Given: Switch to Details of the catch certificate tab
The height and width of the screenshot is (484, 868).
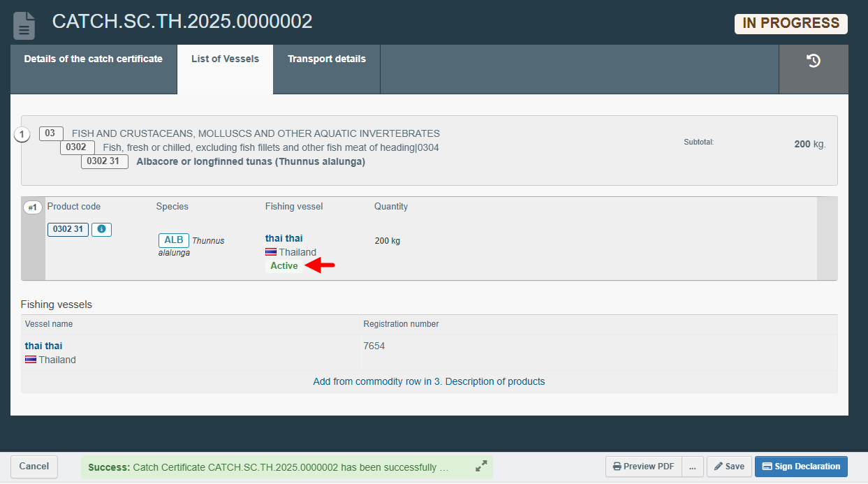Looking at the screenshot, I should tap(93, 59).
